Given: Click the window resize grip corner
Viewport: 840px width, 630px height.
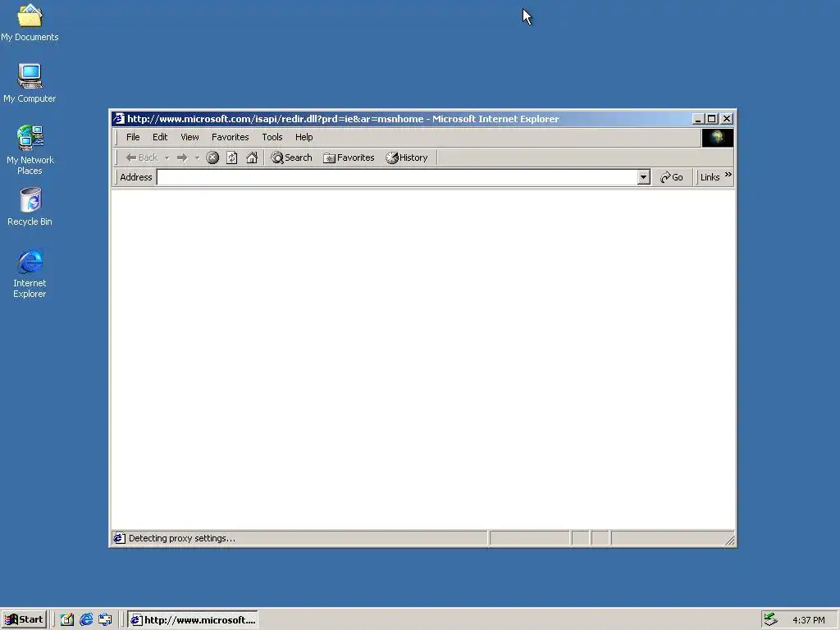Looking at the screenshot, I should pos(729,540).
